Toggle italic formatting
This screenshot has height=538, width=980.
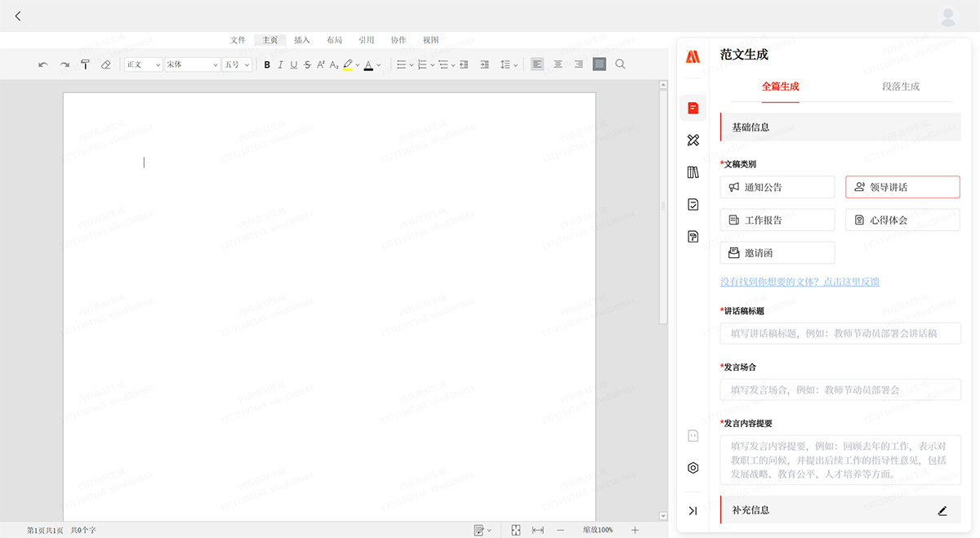280,64
